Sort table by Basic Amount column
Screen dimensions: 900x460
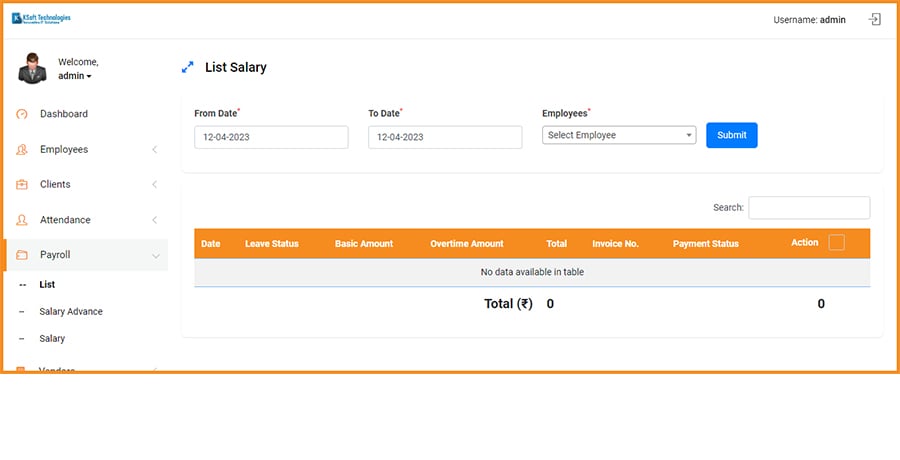[x=364, y=244]
